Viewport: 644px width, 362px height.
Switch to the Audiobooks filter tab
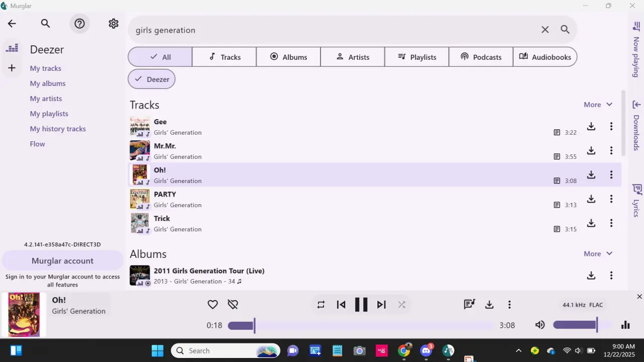[545, 57]
